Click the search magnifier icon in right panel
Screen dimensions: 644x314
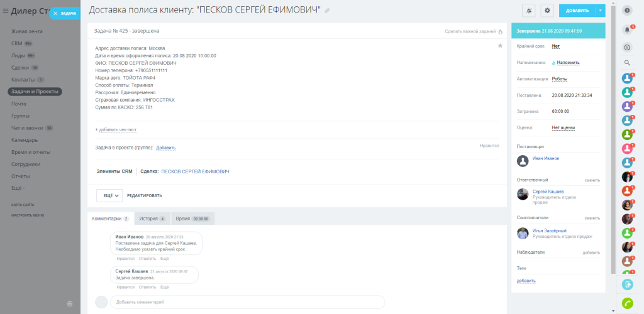pyautogui.click(x=627, y=63)
